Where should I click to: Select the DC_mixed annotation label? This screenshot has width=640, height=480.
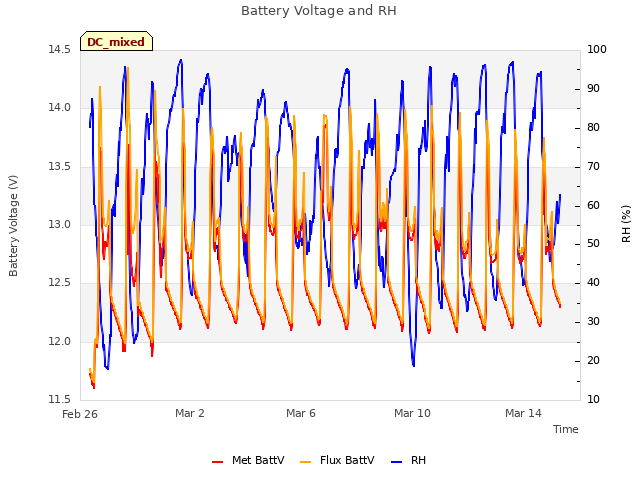[x=116, y=42]
